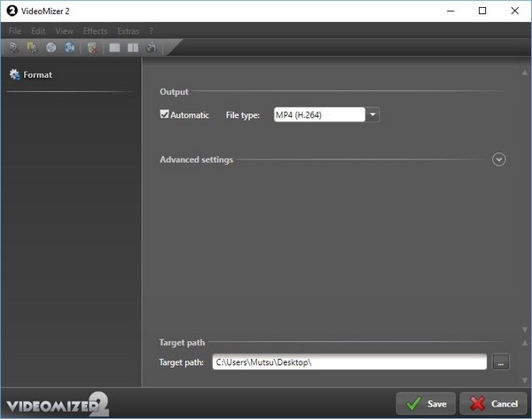
Task: Open the ? help menu
Action: pos(151,31)
